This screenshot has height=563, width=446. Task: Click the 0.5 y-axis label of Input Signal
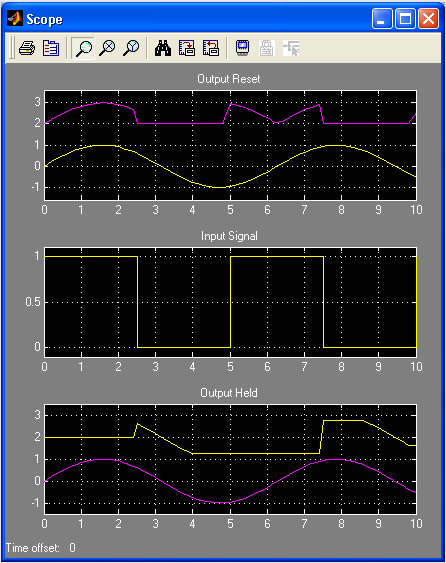click(33, 302)
